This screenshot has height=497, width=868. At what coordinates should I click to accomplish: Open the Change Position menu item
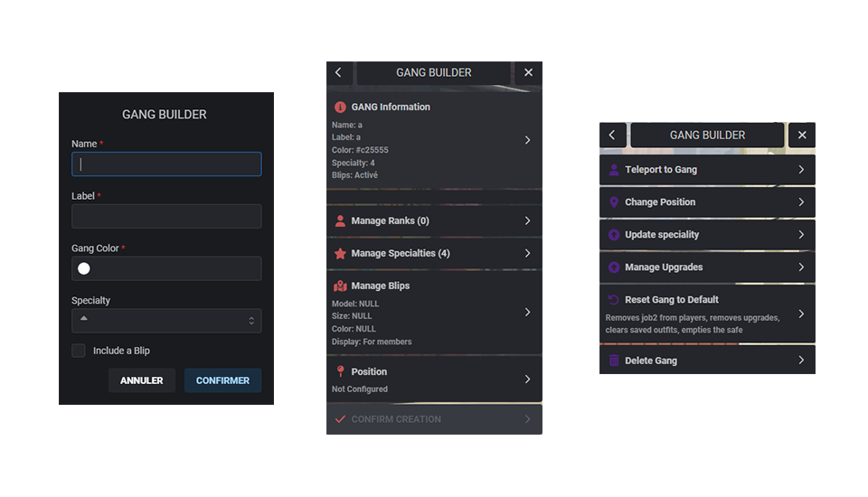pyautogui.click(x=707, y=202)
